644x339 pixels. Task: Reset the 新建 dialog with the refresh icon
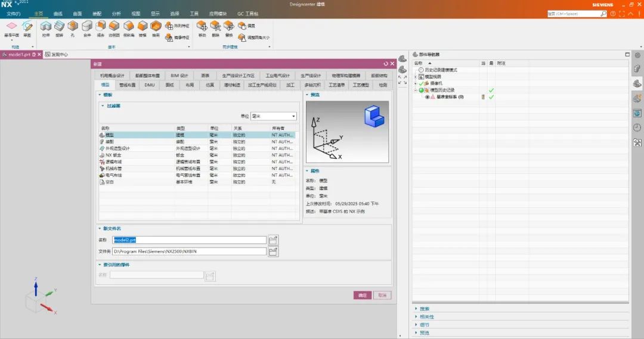click(x=386, y=64)
